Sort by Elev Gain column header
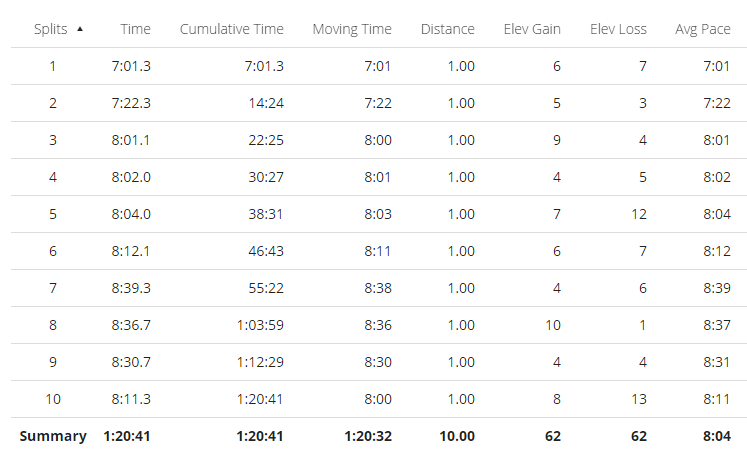 (532, 29)
